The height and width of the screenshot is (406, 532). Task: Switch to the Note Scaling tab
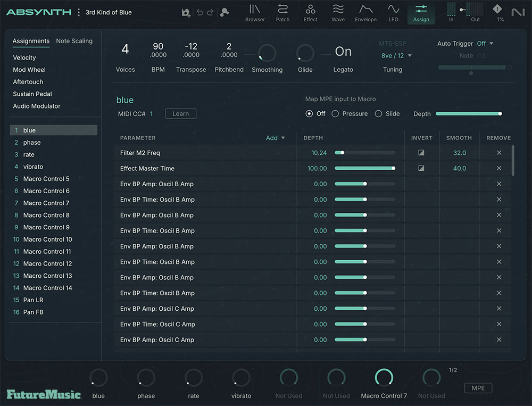pos(74,41)
